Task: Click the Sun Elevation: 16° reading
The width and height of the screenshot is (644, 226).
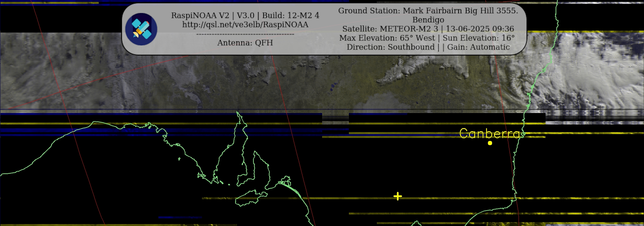Action: click(478, 38)
